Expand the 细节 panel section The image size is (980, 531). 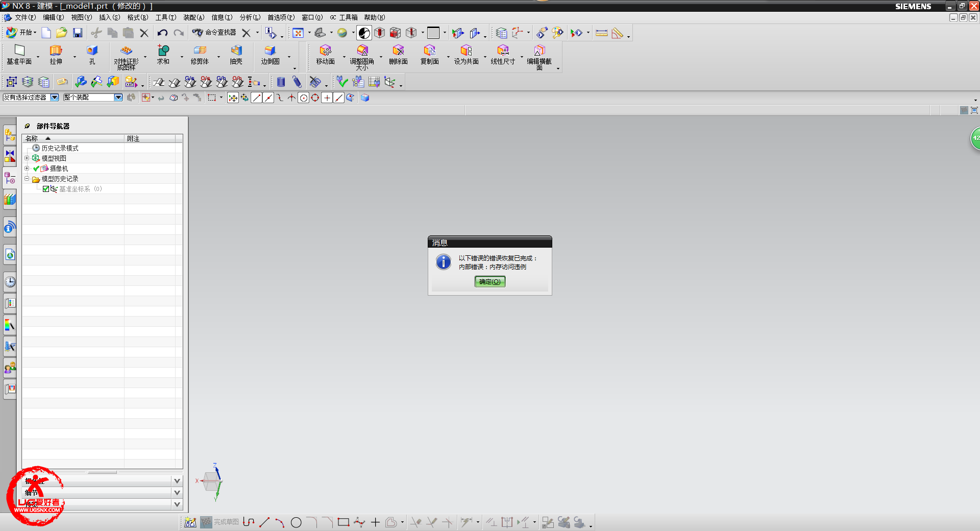(x=177, y=493)
